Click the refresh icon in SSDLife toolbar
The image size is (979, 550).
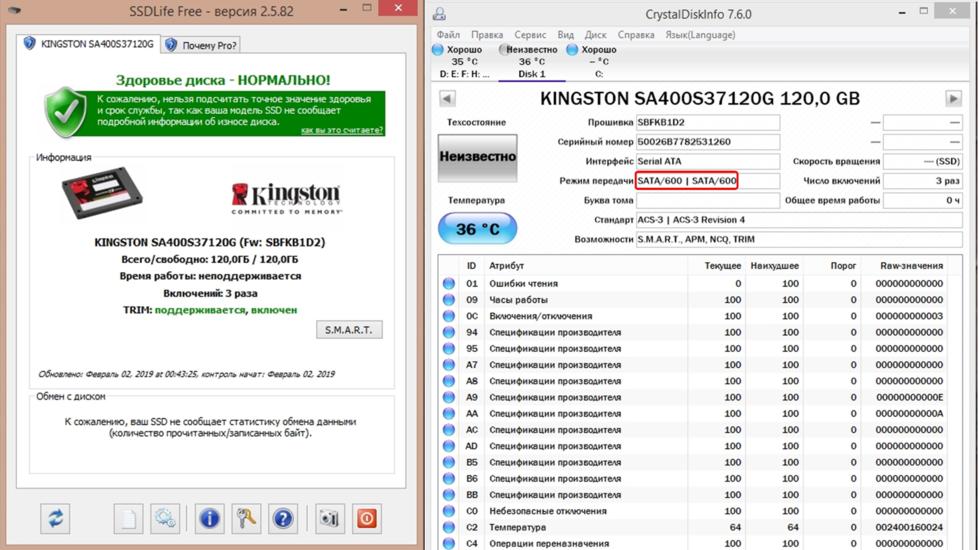55,518
